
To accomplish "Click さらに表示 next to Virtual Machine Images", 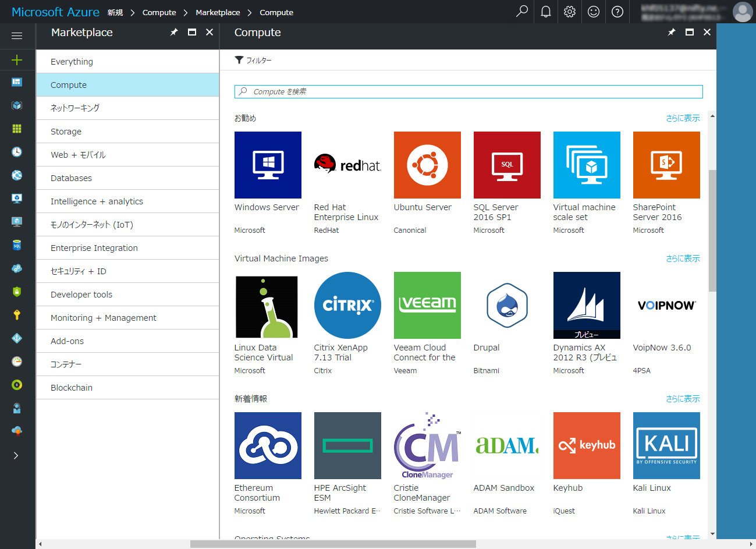I will coord(682,258).
